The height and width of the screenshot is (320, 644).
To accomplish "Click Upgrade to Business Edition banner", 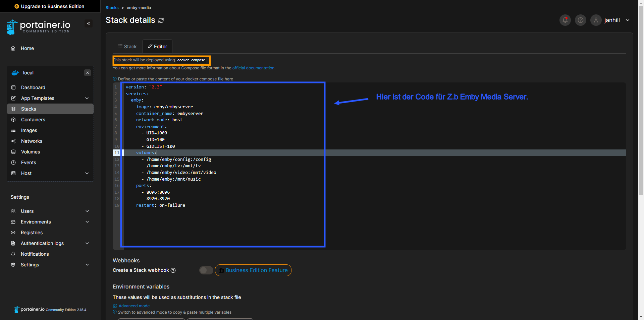I will [50, 6].
